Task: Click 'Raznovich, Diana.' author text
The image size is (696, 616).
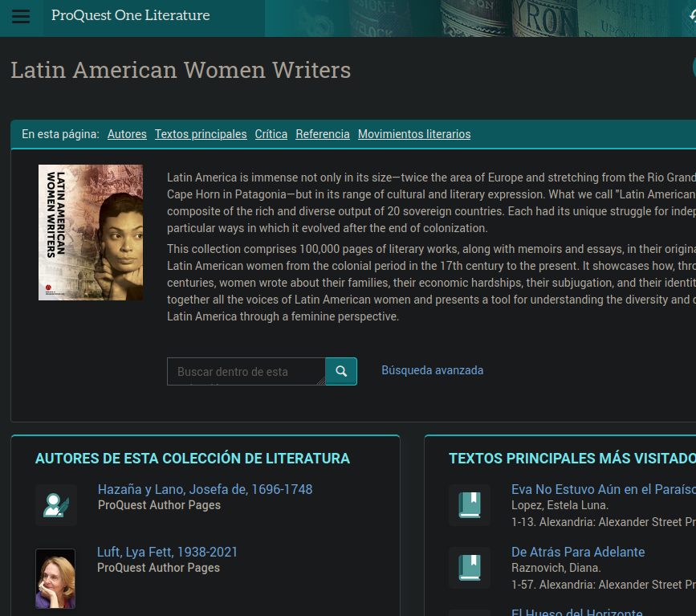Action: [x=556, y=568]
